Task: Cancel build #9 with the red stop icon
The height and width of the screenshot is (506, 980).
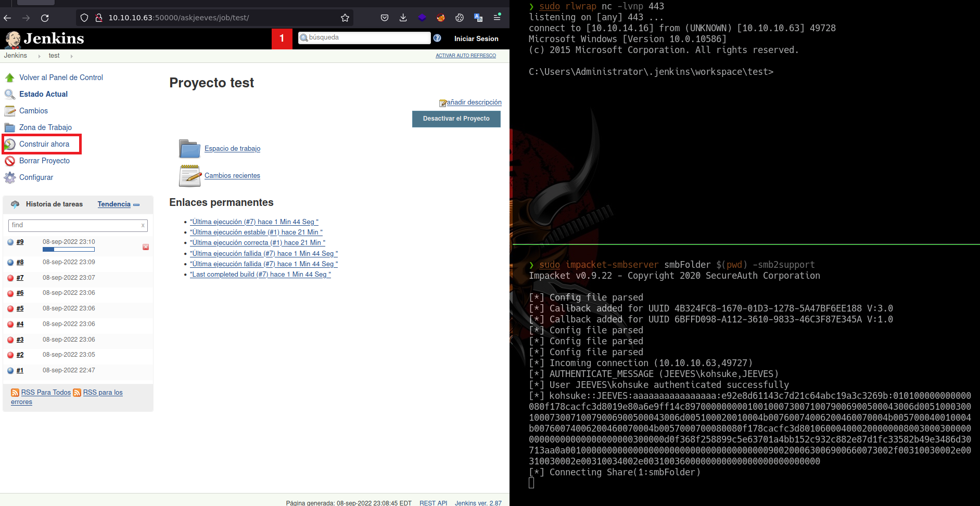Action: click(146, 247)
